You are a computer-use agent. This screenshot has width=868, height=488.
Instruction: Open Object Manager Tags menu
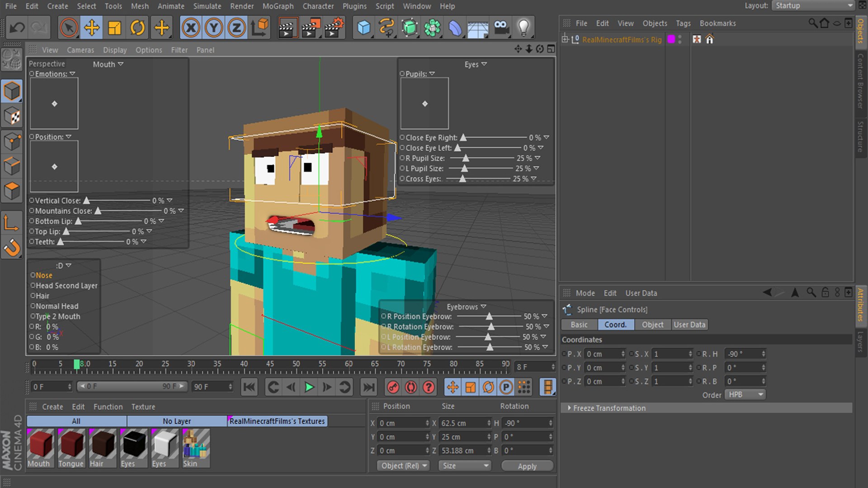coord(683,23)
